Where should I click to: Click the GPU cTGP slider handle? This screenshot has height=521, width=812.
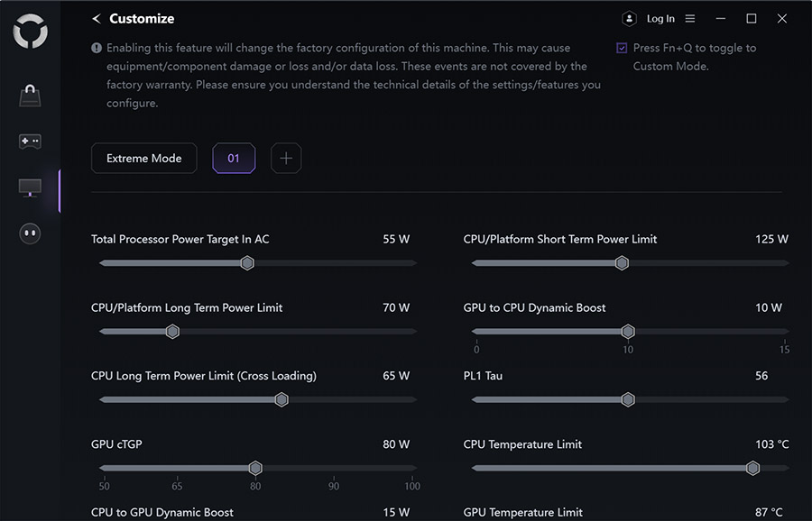coord(255,468)
